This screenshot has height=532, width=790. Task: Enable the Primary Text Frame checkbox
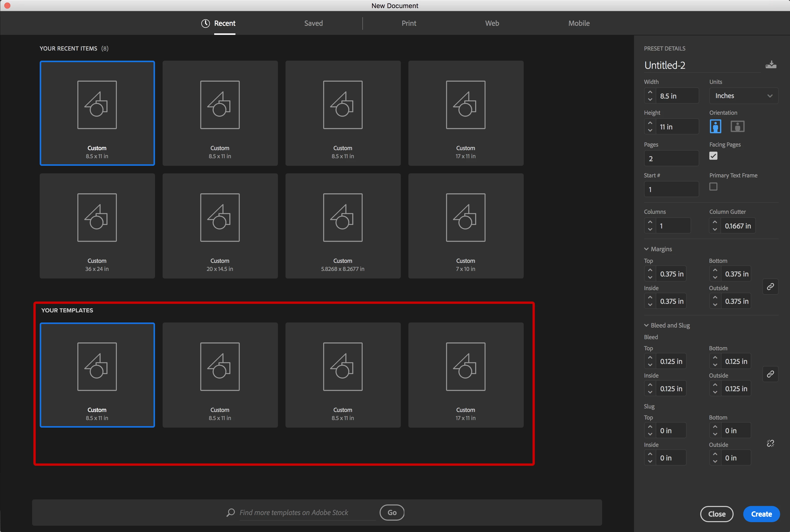[x=713, y=187]
